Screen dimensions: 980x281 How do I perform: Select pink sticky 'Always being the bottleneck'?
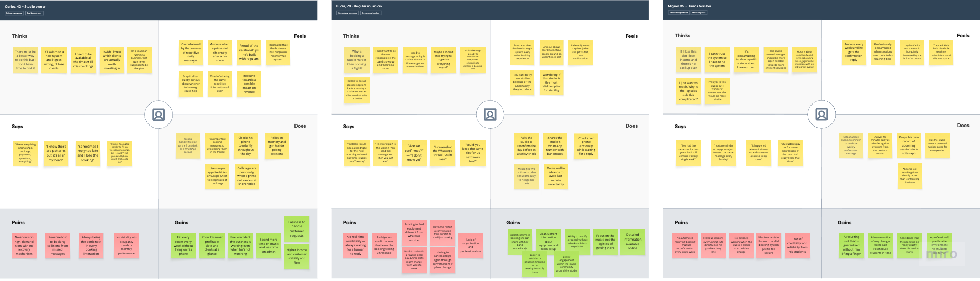[91, 245]
